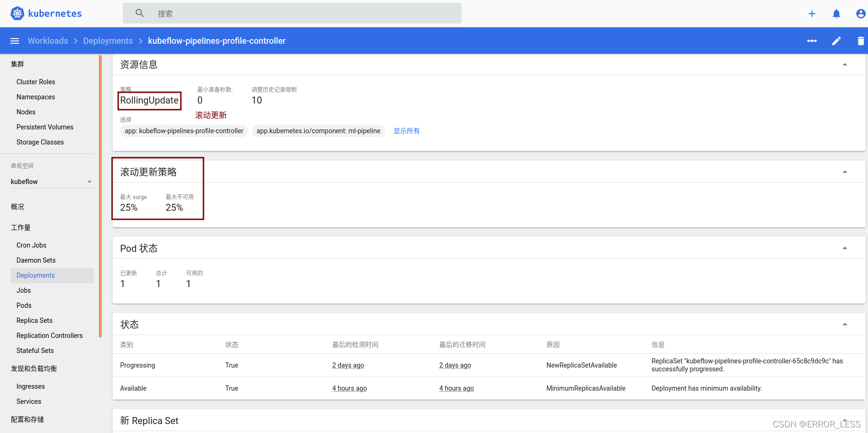Click the sidebar vertical scrollbar

(100, 196)
